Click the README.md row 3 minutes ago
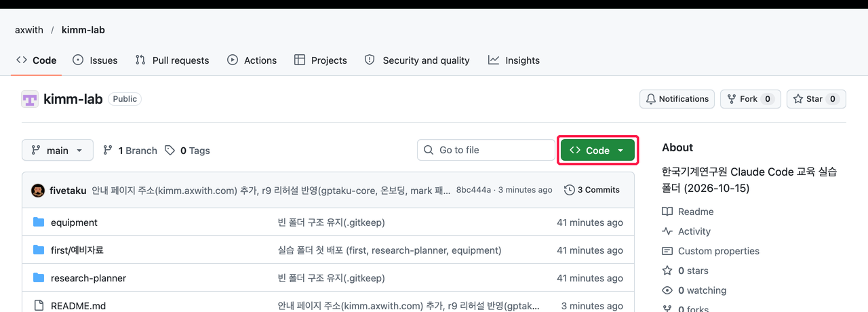Screen dimensions: 868x312 tap(592, 306)
